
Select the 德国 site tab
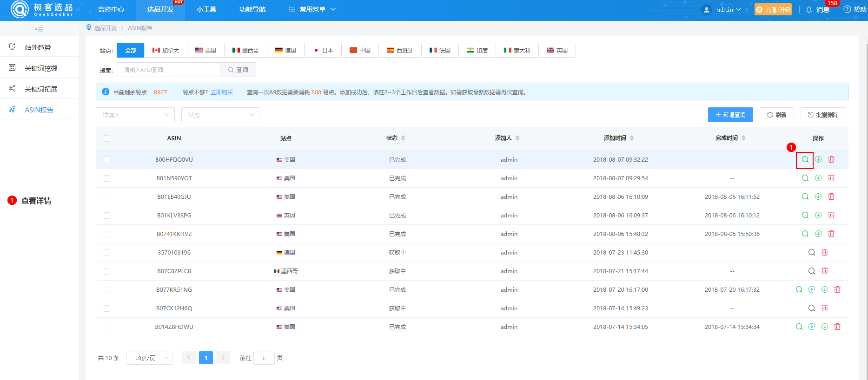point(285,50)
